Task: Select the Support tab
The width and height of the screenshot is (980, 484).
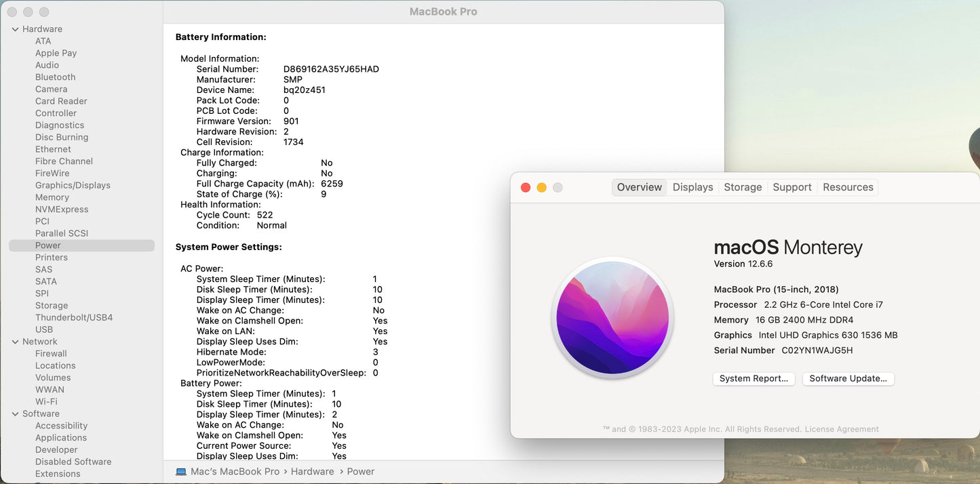Action: pyautogui.click(x=791, y=188)
